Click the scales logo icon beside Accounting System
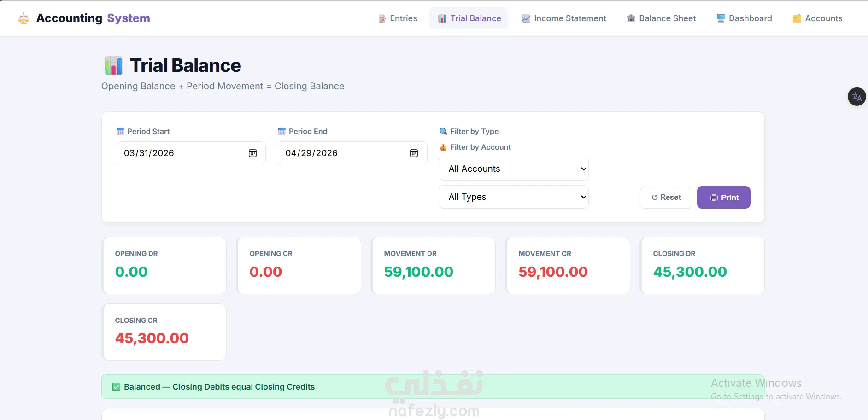This screenshot has height=420, width=868. pos(23,18)
